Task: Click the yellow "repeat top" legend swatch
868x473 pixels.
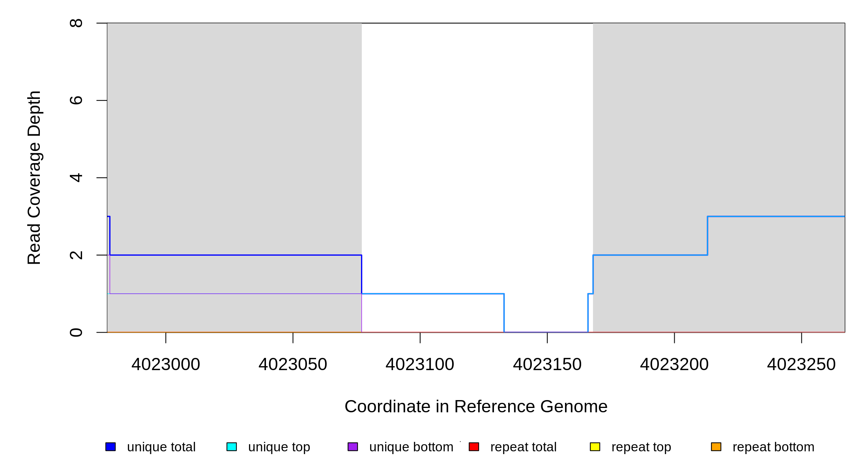Action: point(595,447)
